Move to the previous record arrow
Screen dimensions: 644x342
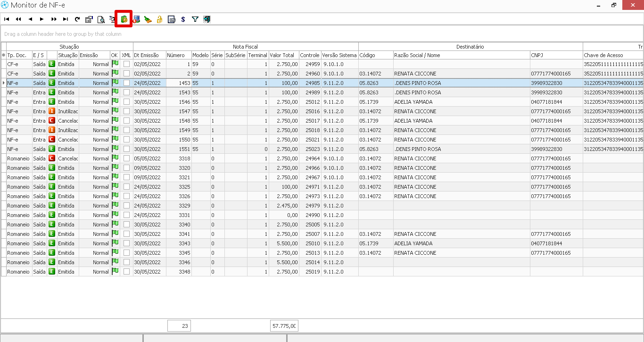click(30, 19)
